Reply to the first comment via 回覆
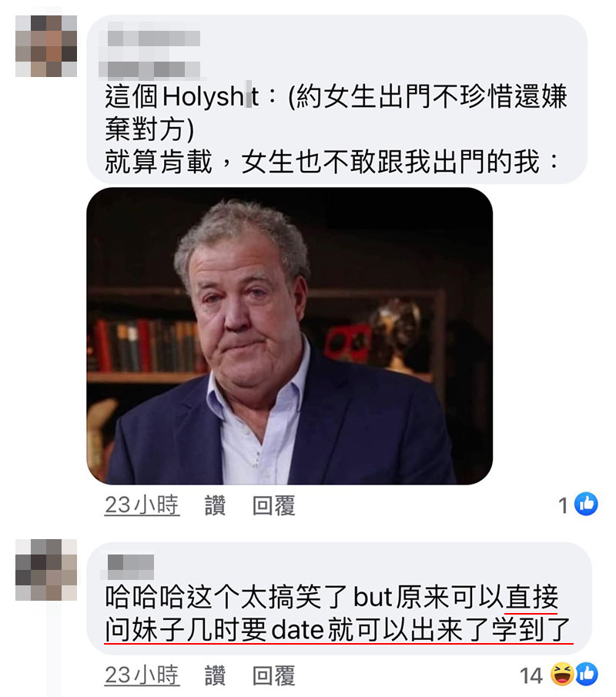This screenshot has width=616, height=697. 274,505
